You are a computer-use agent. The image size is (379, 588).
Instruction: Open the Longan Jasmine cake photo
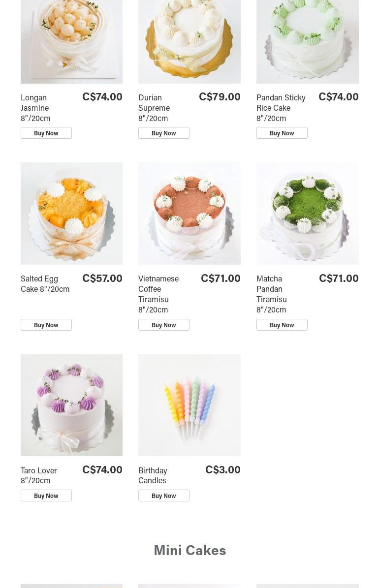[72, 42]
